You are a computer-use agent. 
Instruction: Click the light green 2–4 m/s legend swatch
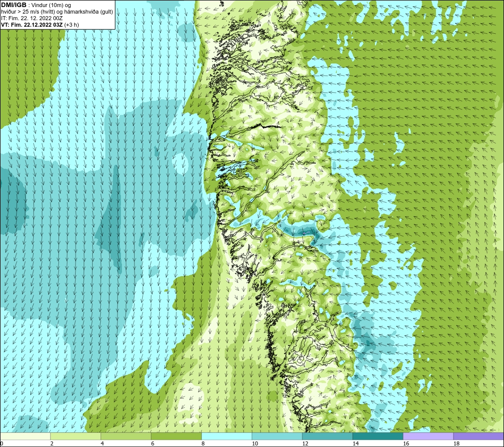(x=76, y=436)
